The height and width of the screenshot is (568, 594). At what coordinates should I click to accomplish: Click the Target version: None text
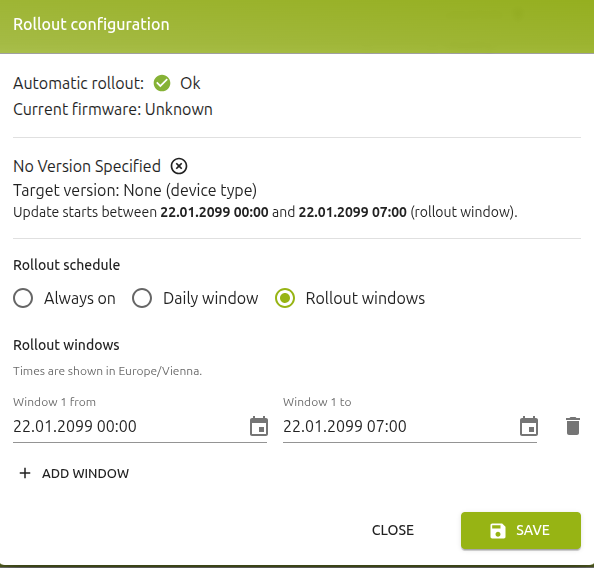click(135, 190)
